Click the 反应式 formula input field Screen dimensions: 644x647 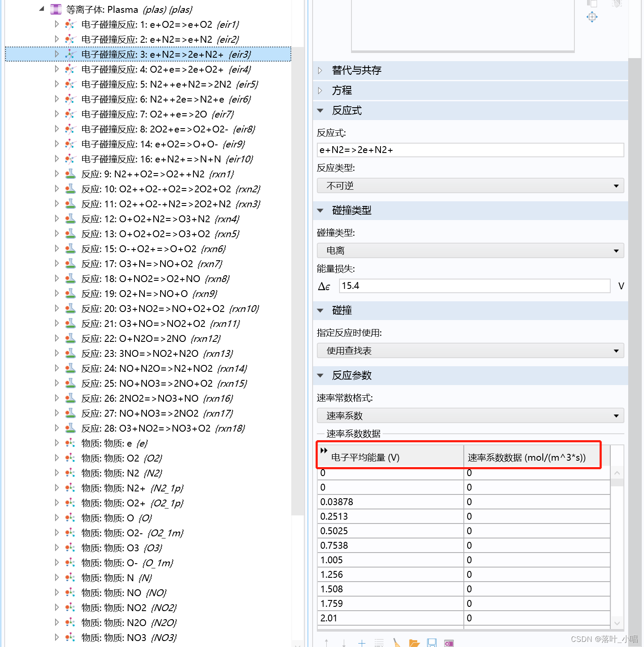point(470,150)
